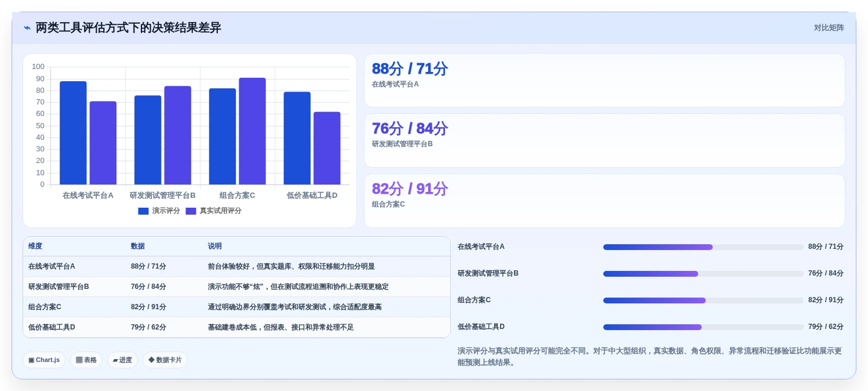Image resolution: width=868 pixels, height=391 pixels.
Task: Click the 数据 column header
Action: point(138,247)
